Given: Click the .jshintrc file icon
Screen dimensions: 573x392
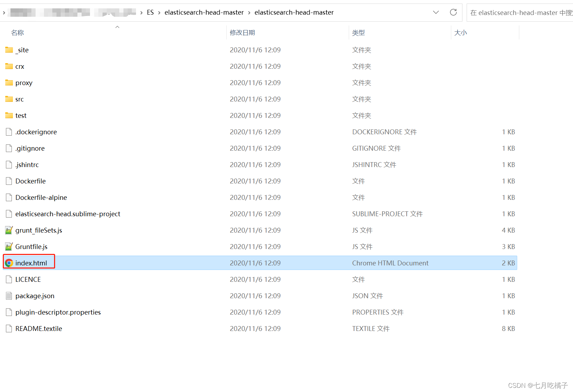Looking at the screenshot, I should pyautogui.click(x=9, y=165).
